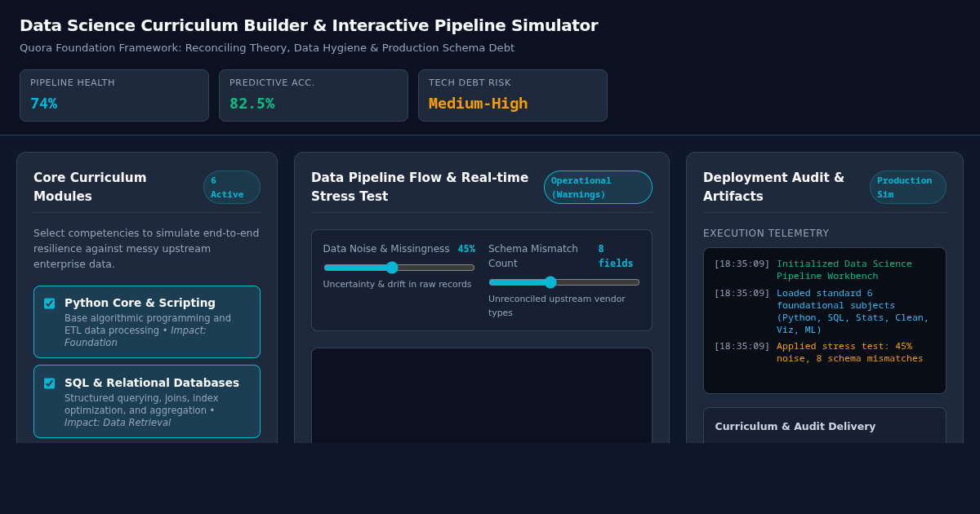The image size is (980, 514).
Task: Click the Data Pipeline Flow heading
Action: (420, 187)
